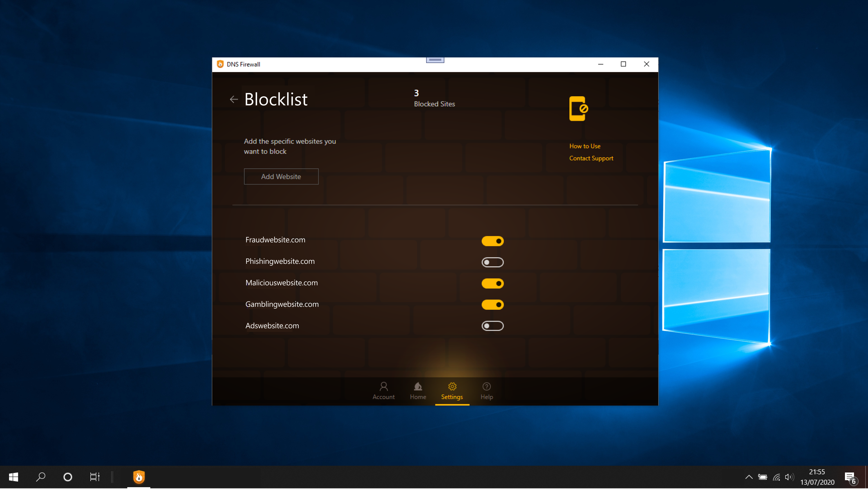Toggle the Gamblingwebsite.com block switch
This screenshot has width=868, height=489.
(492, 304)
